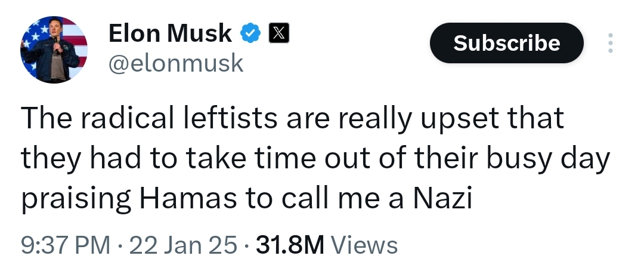
Task: Click the "Views" label
Action: click(364, 245)
